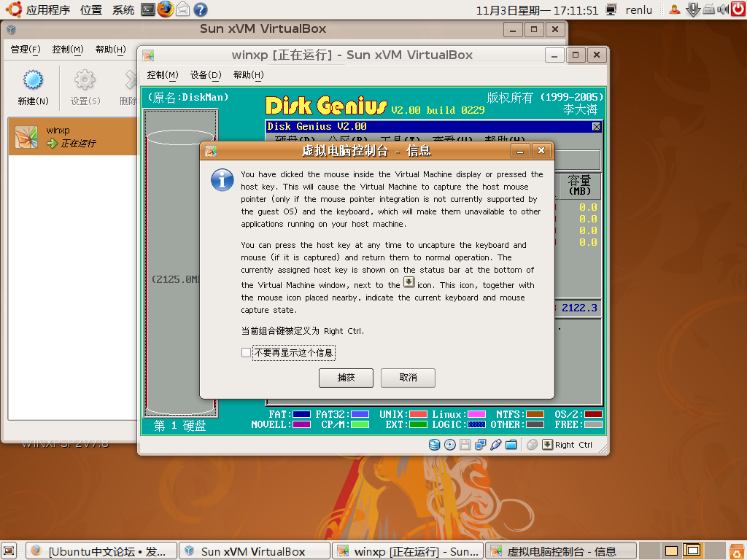The image size is (747, 560).
Task: Switch to Sun xVM VirtualBox taskbar item
Action: [255, 551]
